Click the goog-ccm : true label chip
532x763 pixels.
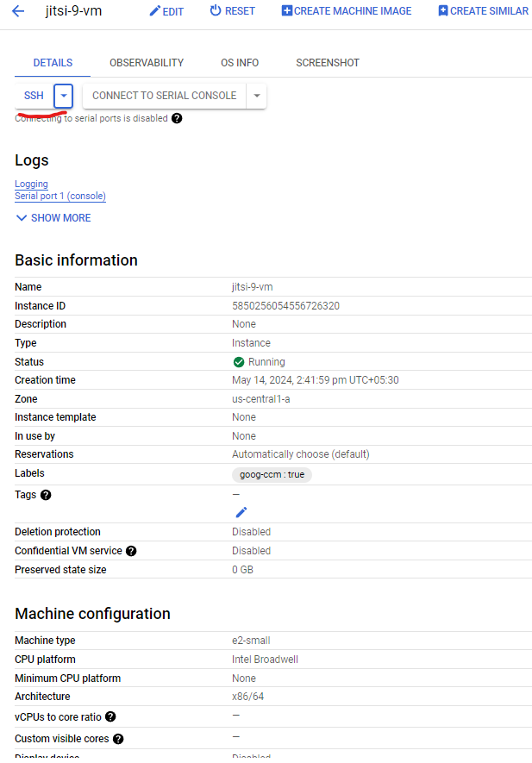[272, 474]
